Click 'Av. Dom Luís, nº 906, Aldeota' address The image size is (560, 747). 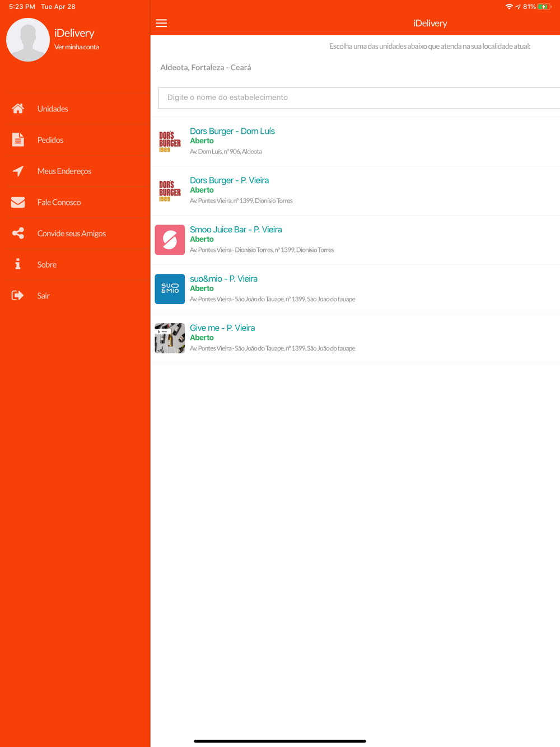[x=226, y=152]
